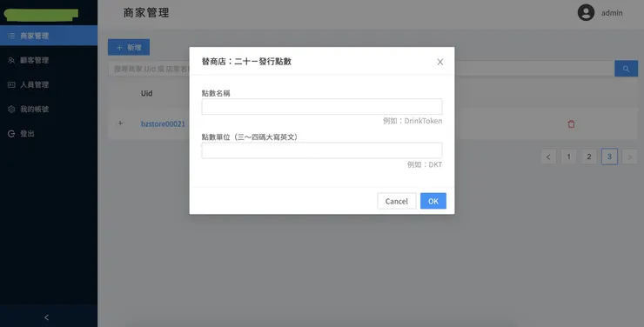This screenshot has height=327, width=644.
Task: Go to the next page arrow
Action: 629,157
